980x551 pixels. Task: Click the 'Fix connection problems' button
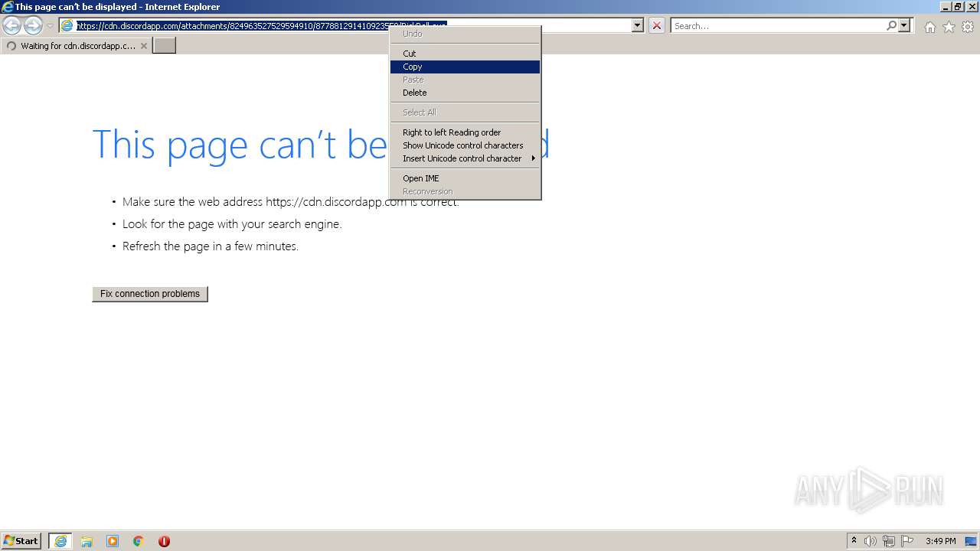(150, 294)
